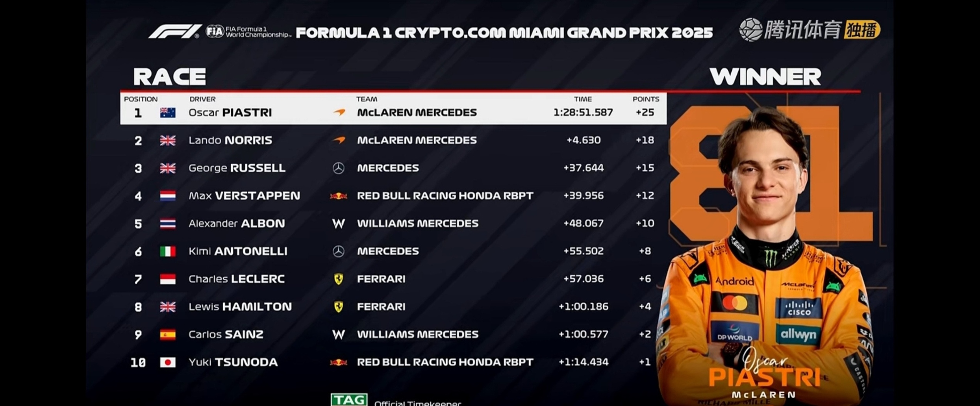This screenshot has height=406, width=980.
Task: Click the Japanese flag beside Tsunoda
Action: pyautogui.click(x=167, y=362)
